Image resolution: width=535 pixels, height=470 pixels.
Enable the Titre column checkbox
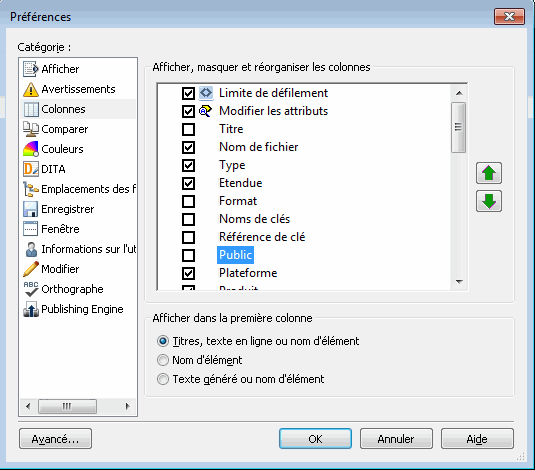click(x=188, y=129)
